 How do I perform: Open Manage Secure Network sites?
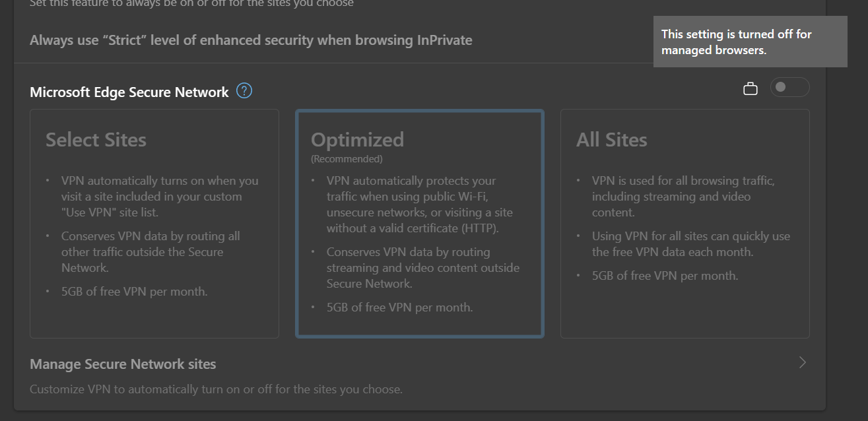pos(122,364)
